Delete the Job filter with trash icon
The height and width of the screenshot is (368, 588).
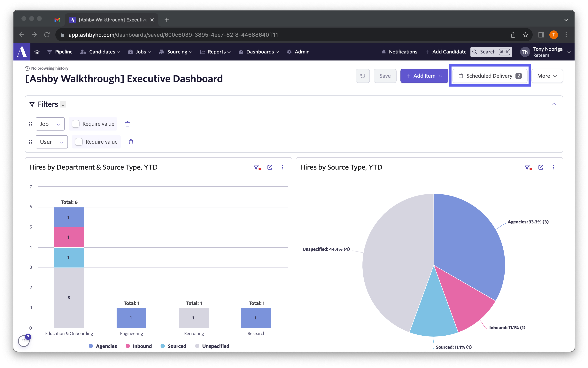pos(128,124)
